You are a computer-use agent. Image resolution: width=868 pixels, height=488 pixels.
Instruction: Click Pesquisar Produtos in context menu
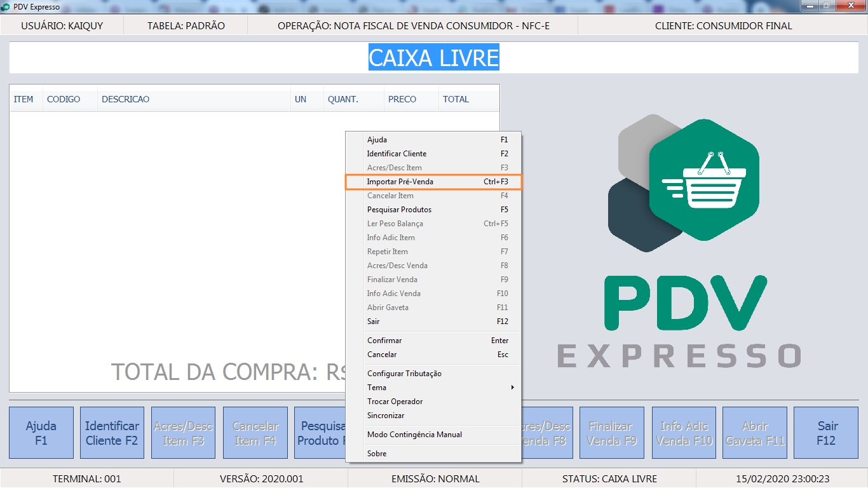coord(433,210)
